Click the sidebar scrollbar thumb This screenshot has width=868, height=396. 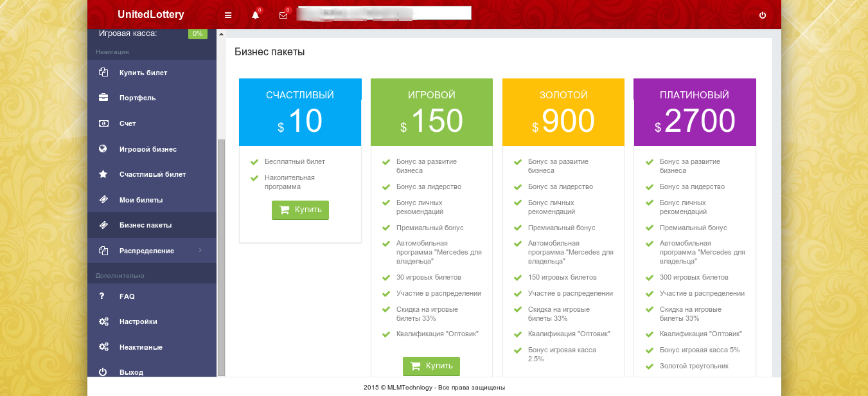[x=221, y=257]
